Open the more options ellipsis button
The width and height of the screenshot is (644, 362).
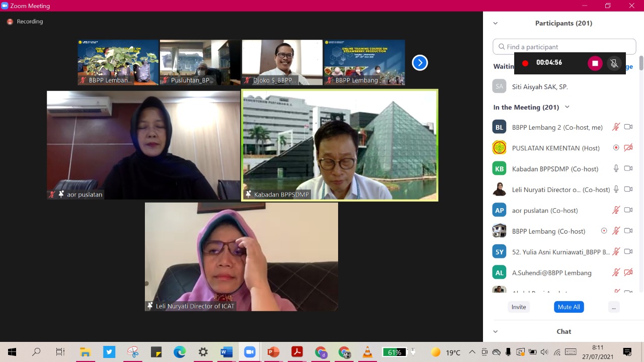point(613,307)
